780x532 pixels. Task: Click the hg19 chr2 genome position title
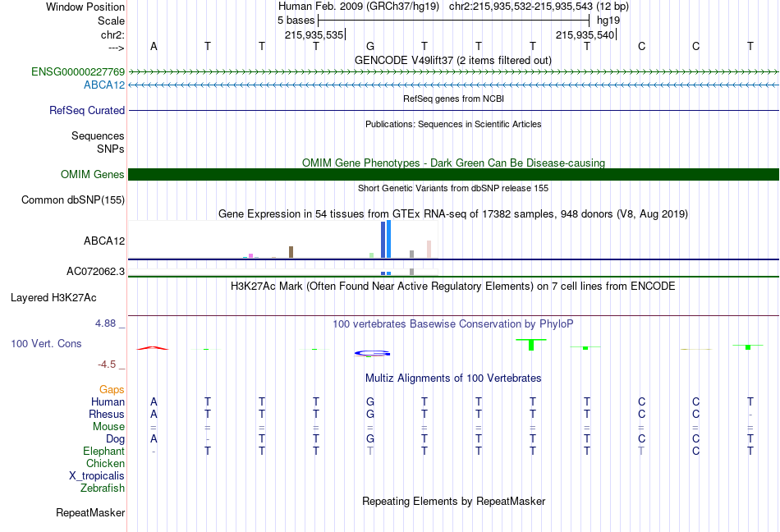[x=453, y=7]
